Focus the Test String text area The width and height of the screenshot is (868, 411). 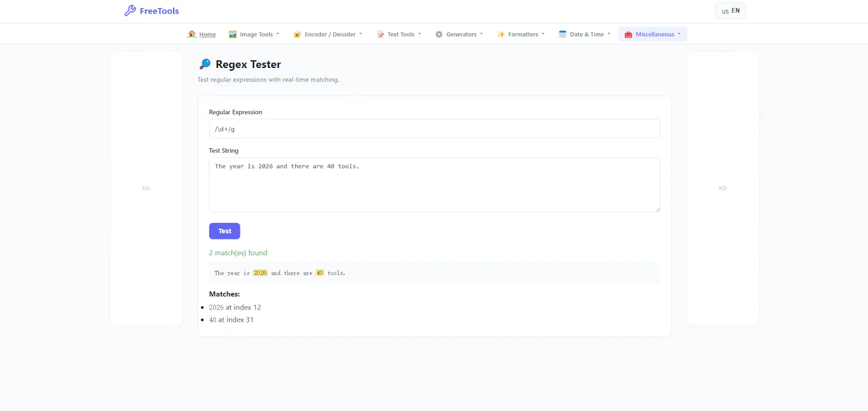click(x=435, y=185)
